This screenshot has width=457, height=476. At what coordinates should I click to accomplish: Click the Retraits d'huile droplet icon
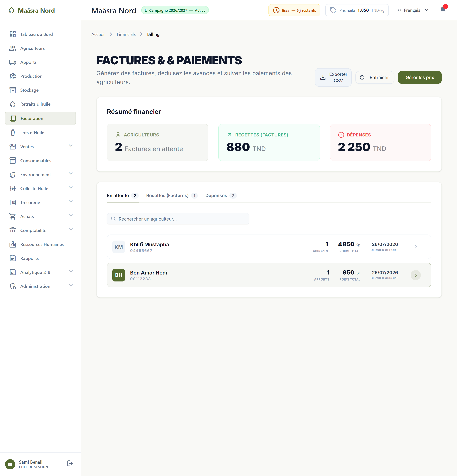(x=13, y=104)
